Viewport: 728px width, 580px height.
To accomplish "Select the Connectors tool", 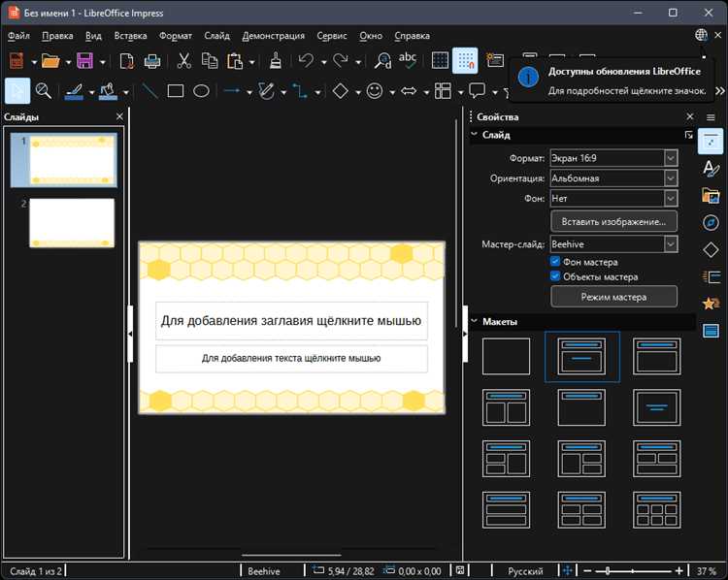I will pyautogui.click(x=300, y=91).
